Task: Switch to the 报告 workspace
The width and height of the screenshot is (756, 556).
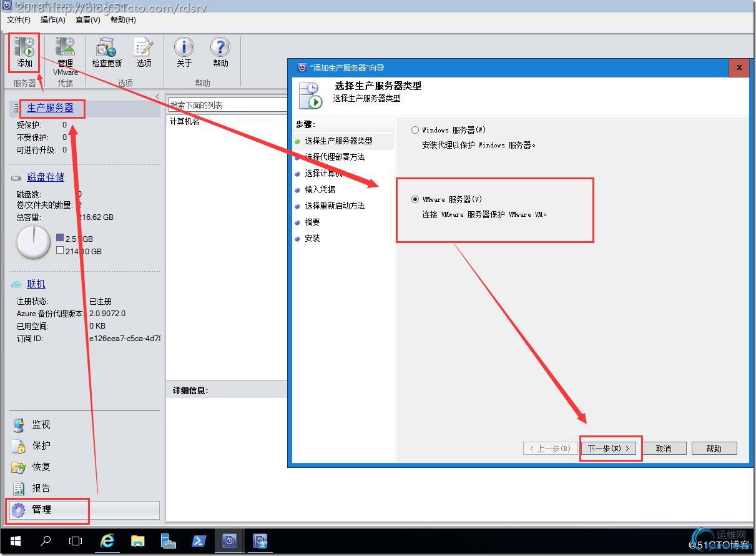Action: click(41, 489)
